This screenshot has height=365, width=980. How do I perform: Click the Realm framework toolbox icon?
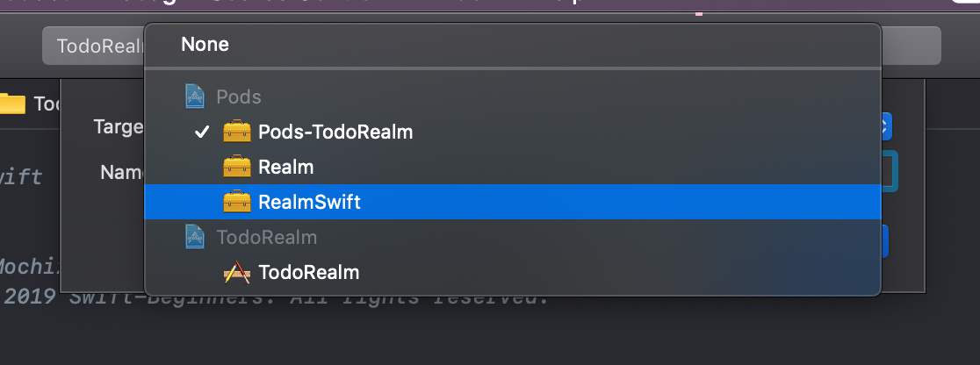[237, 167]
